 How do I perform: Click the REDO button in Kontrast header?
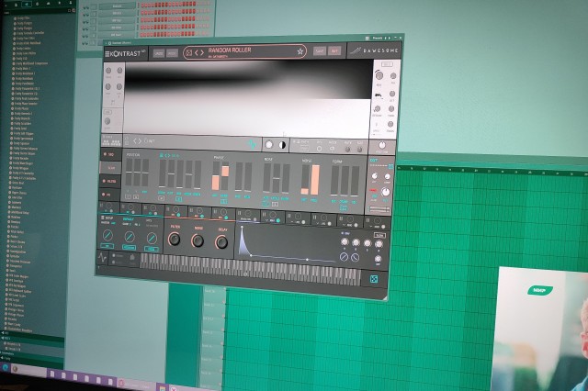click(172, 53)
